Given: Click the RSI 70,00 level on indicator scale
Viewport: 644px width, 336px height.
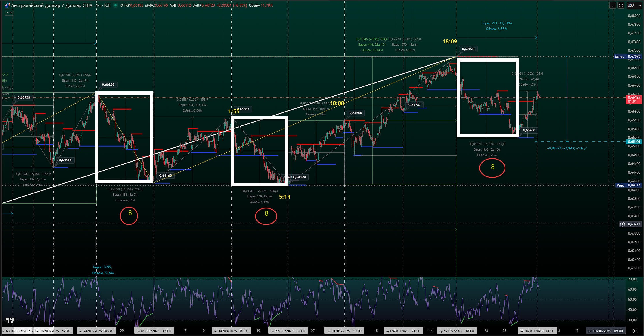Looking at the screenshot, I should [632, 279].
